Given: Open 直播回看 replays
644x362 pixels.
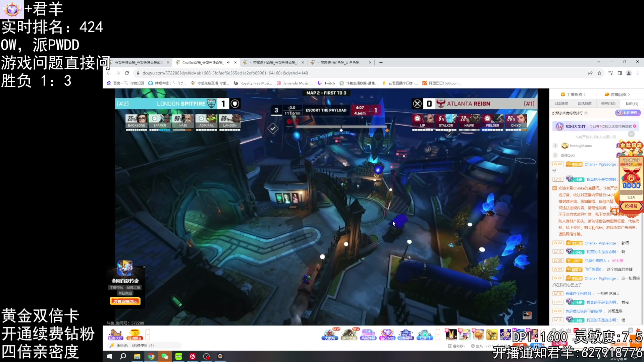Looking at the screenshot, I should [x=617, y=95].
